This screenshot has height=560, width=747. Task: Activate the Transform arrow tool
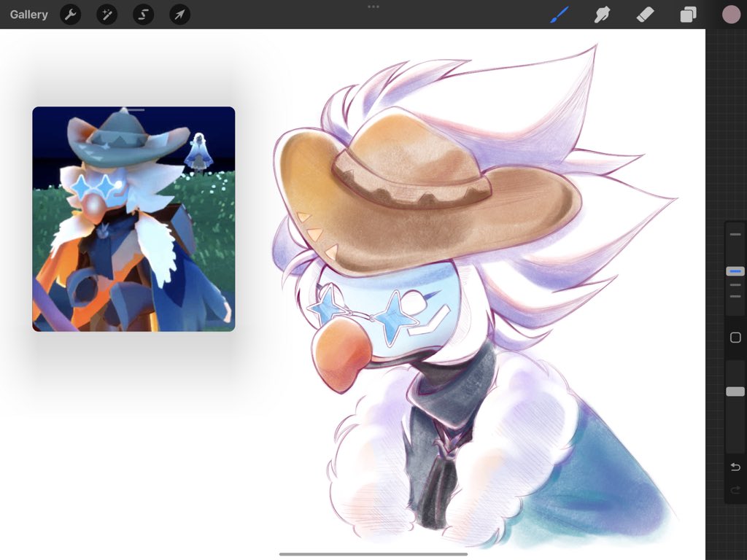pos(179,15)
